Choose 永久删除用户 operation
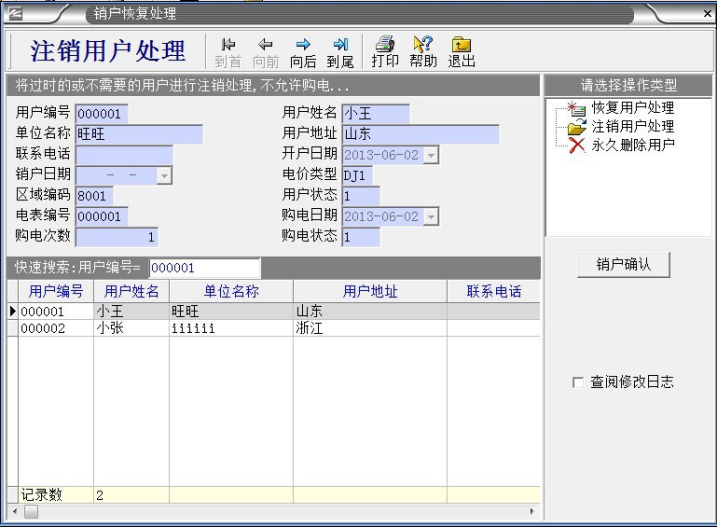 (632, 146)
